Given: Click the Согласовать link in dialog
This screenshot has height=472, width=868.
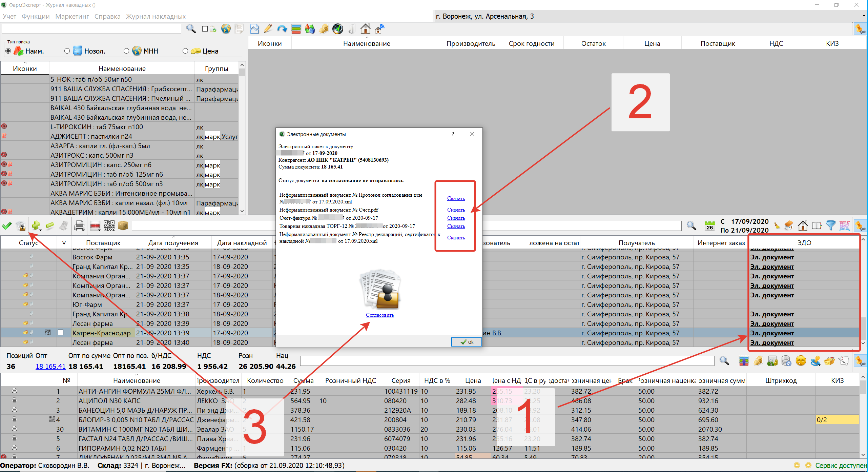Looking at the screenshot, I should tap(380, 315).
